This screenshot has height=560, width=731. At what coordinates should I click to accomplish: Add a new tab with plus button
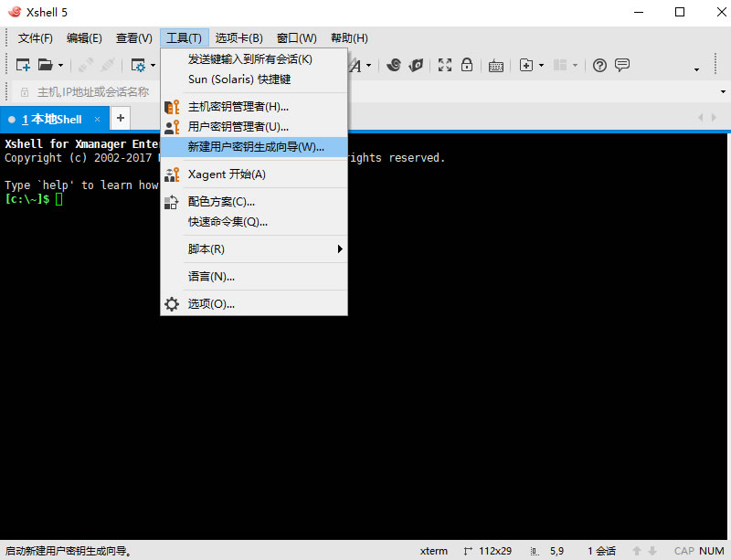pyautogui.click(x=121, y=118)
